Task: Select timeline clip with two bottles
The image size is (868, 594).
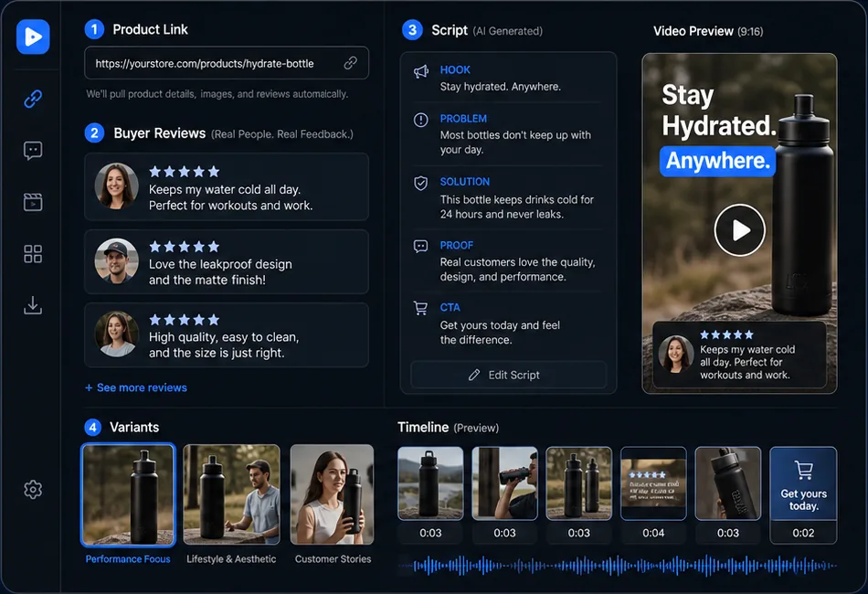Action: click(x=579, y=483)
